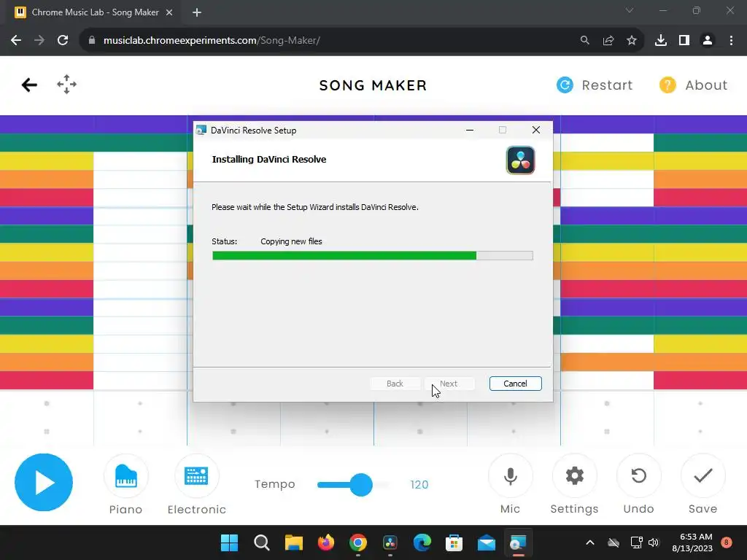
Task: Close the Chrome Music Lab tab
Action: (x=169, y=12)
